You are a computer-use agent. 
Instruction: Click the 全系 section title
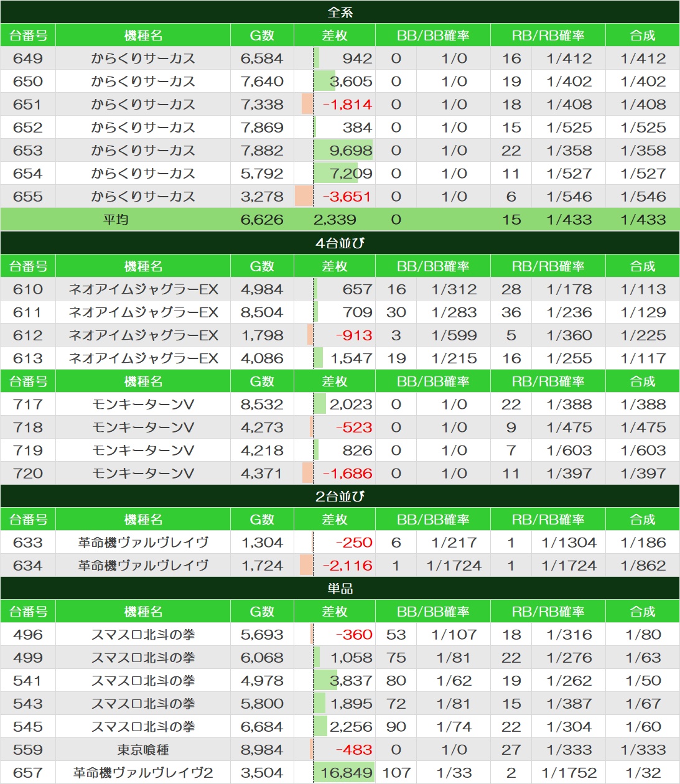(x=340, y=12)
